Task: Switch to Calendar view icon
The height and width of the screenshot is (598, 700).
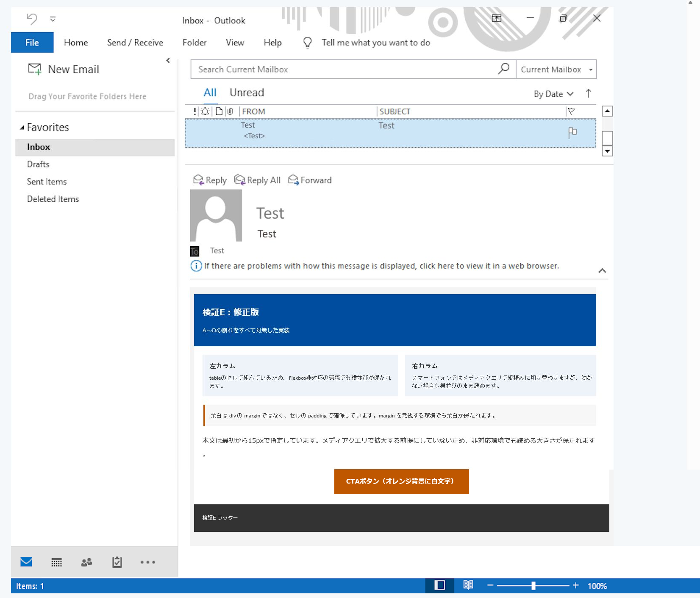Action: [x=56, y=562]
